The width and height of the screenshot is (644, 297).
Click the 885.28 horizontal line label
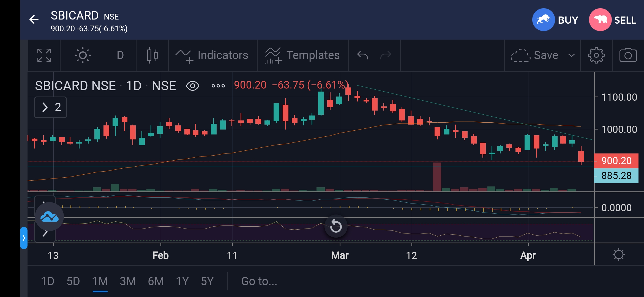pyautogui.click(x=616, y=175)
